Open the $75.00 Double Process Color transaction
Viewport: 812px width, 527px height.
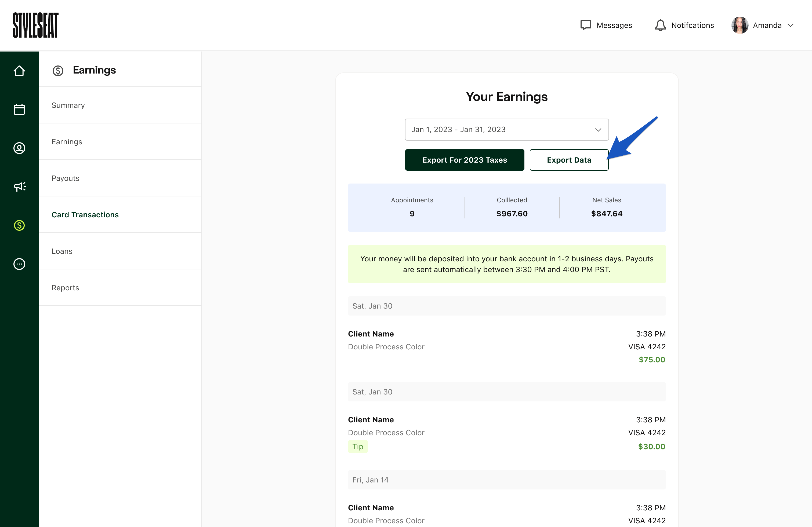click(x=507, y=346)
